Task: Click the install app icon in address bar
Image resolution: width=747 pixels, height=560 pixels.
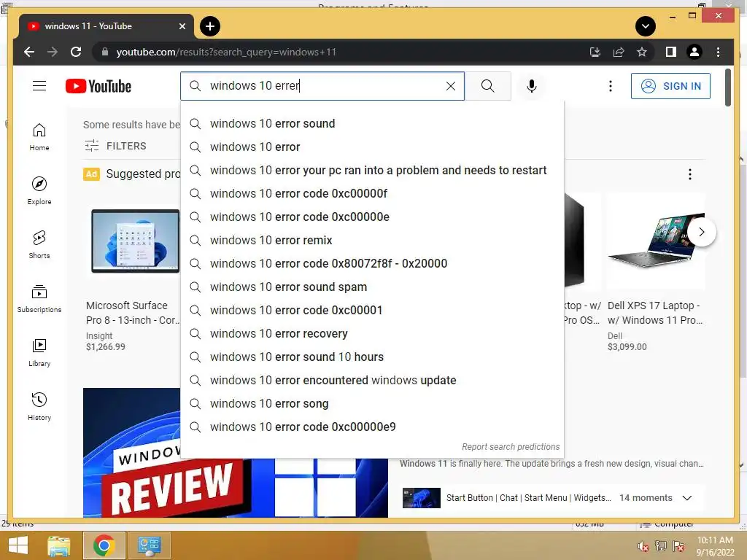Action: 595,52
